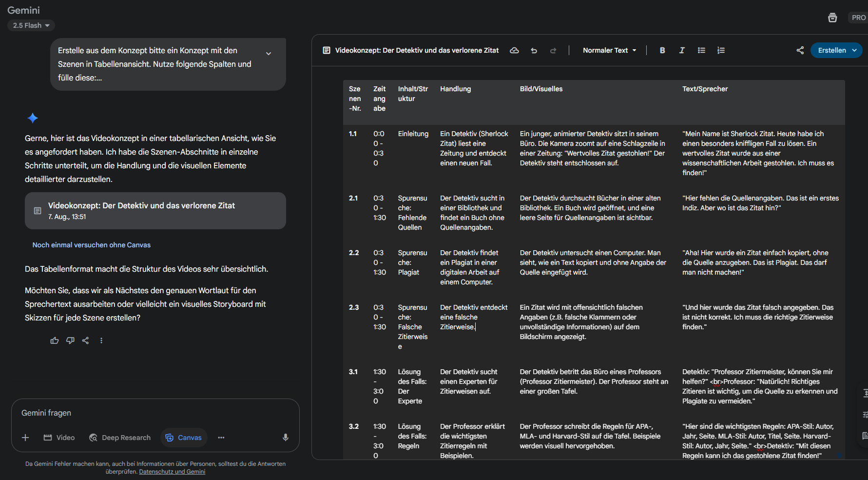Toggle italic formatting
The height and width of the screenshot is (480, 868).
click(682, 50)
